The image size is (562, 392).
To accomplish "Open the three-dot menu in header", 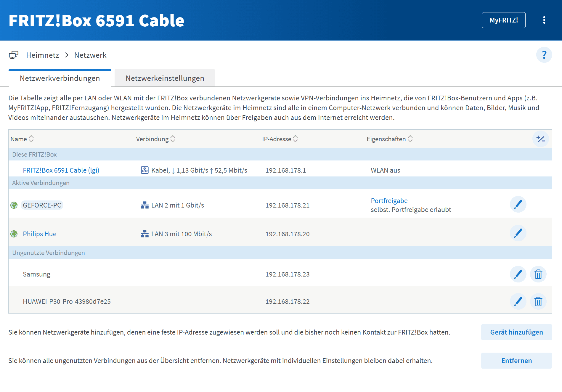I will 544,20.
